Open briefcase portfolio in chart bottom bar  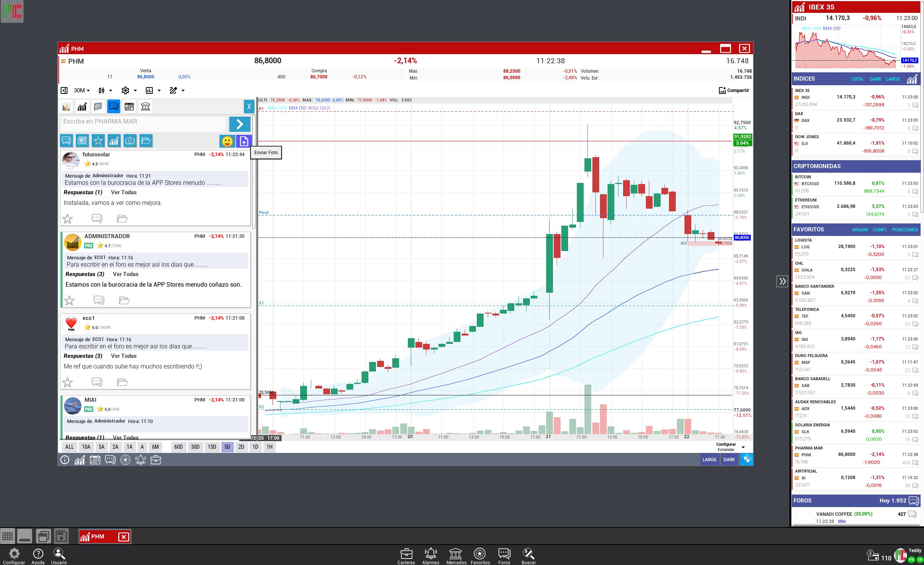click(x=156, y=460)
